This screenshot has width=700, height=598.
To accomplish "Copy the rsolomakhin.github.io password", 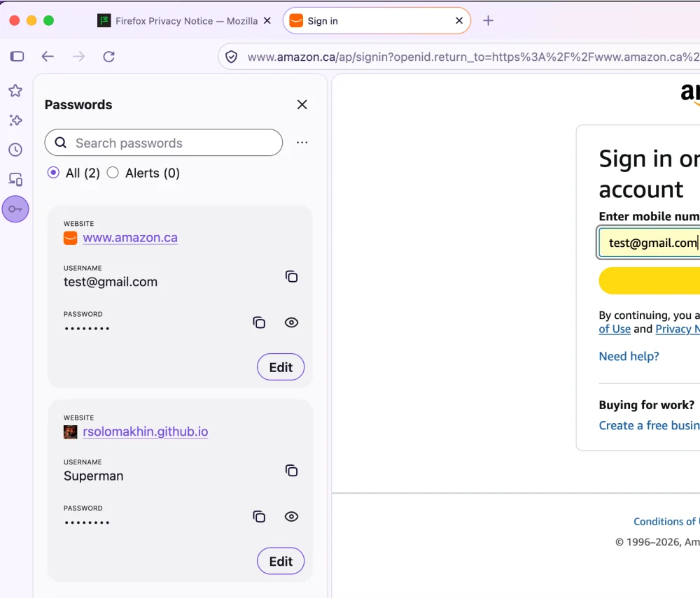I will click(x=259, y=516).
